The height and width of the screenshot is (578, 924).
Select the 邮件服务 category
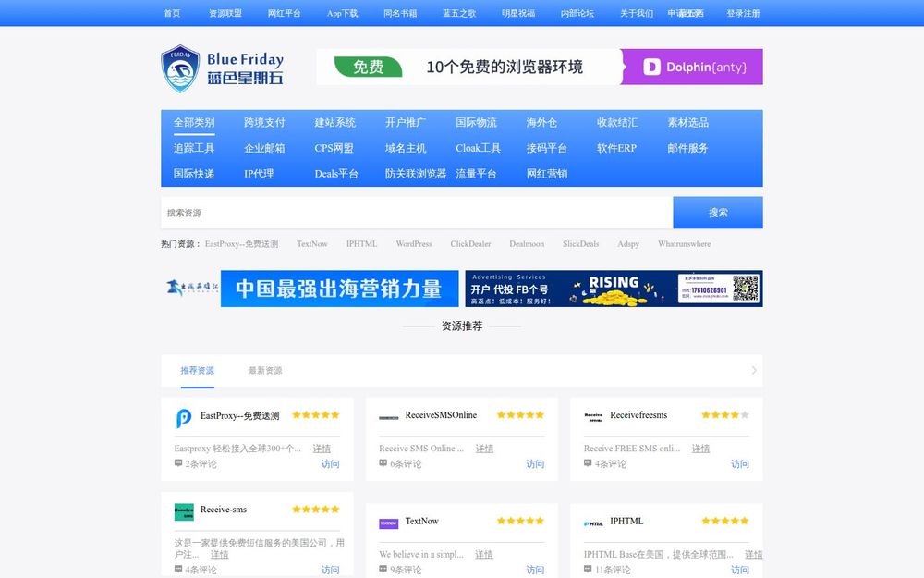click(x=687, y=148)
